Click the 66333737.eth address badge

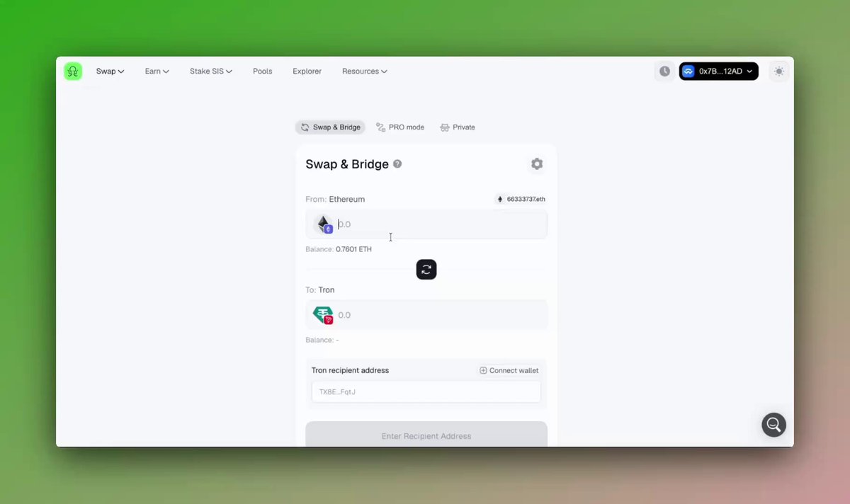[521, 200]
